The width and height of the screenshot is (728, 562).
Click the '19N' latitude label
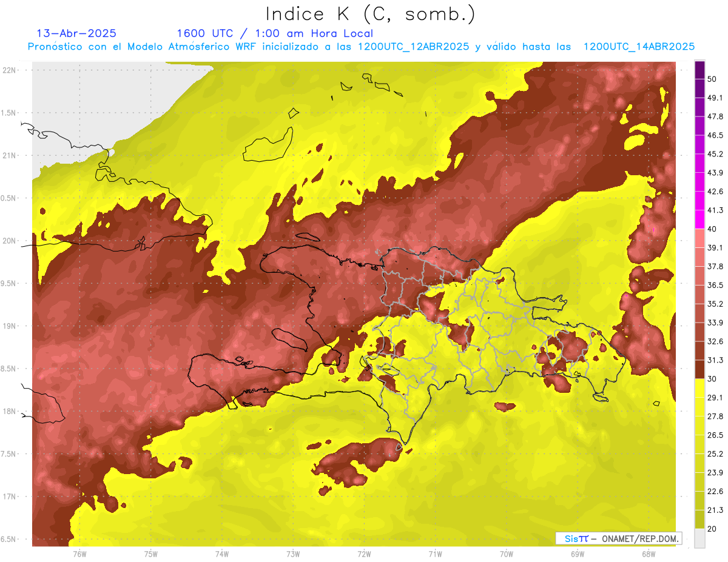click(10, 326)
